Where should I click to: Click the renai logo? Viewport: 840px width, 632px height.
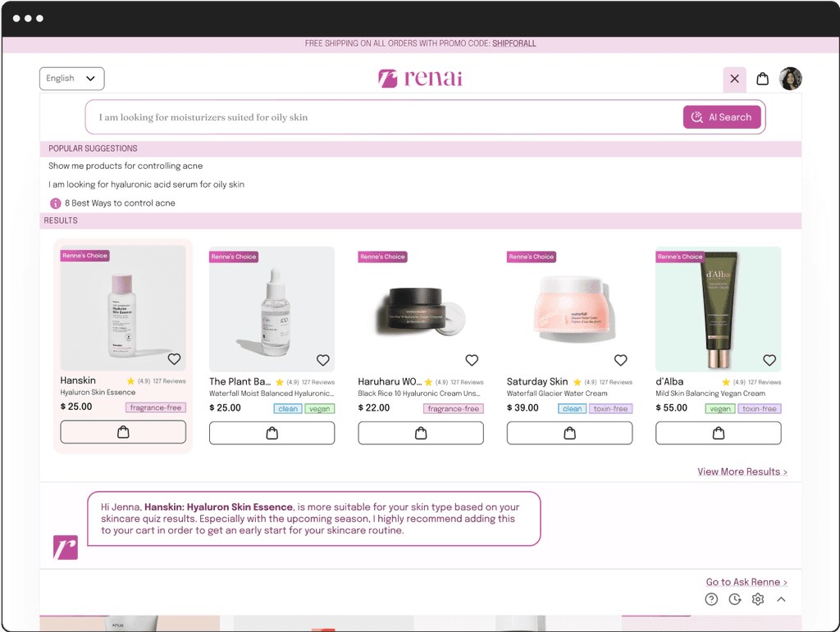tap(420, 78)
